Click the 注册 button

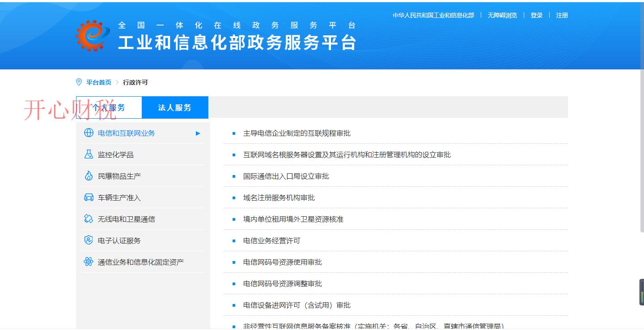click(561, 15)
